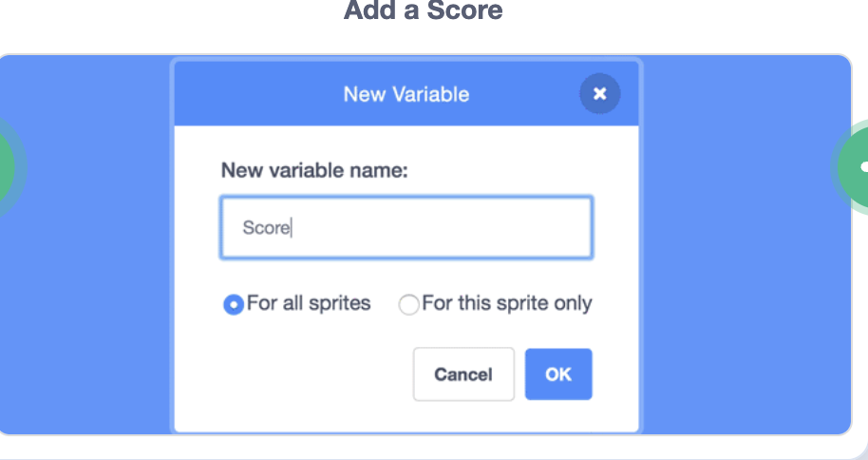Select the "For this sprite only" radio button
The image size is (868, 460).
coord(409,305)
